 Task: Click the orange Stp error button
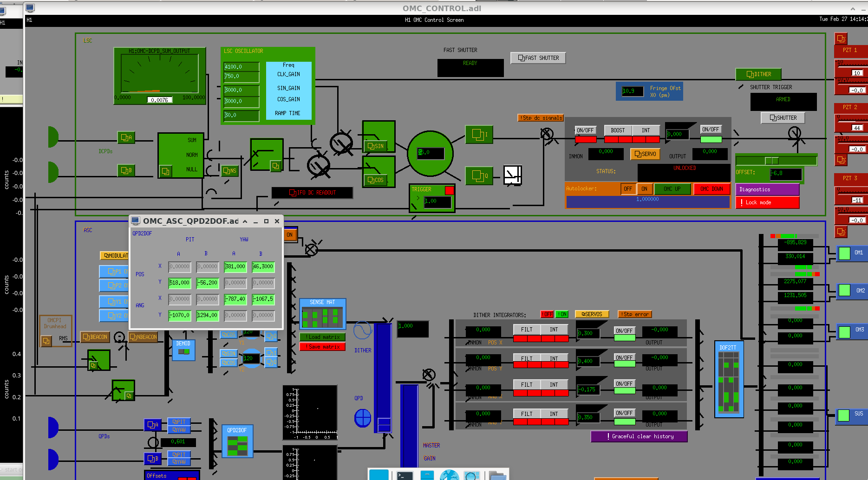click(635, 314)
